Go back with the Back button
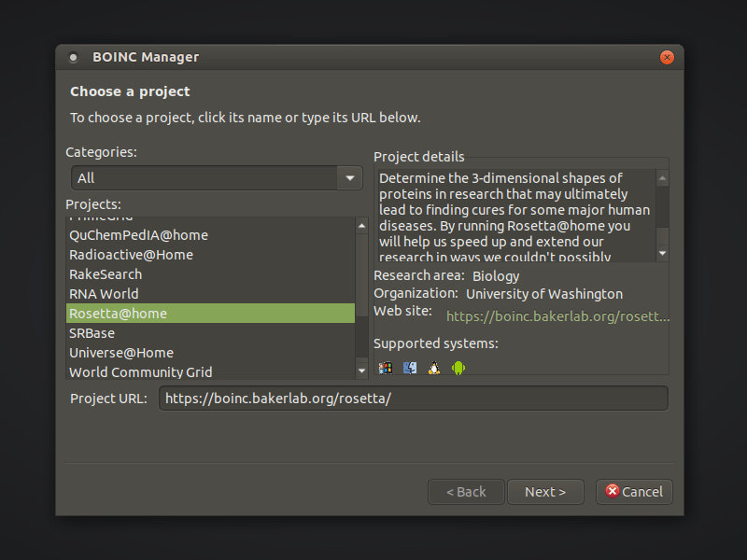 click(466, 492)
